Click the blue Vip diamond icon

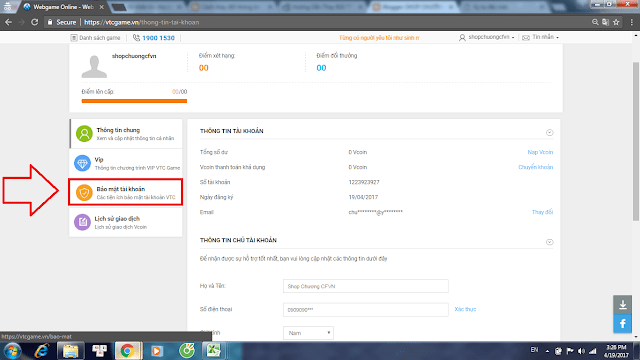pos(82,163)
